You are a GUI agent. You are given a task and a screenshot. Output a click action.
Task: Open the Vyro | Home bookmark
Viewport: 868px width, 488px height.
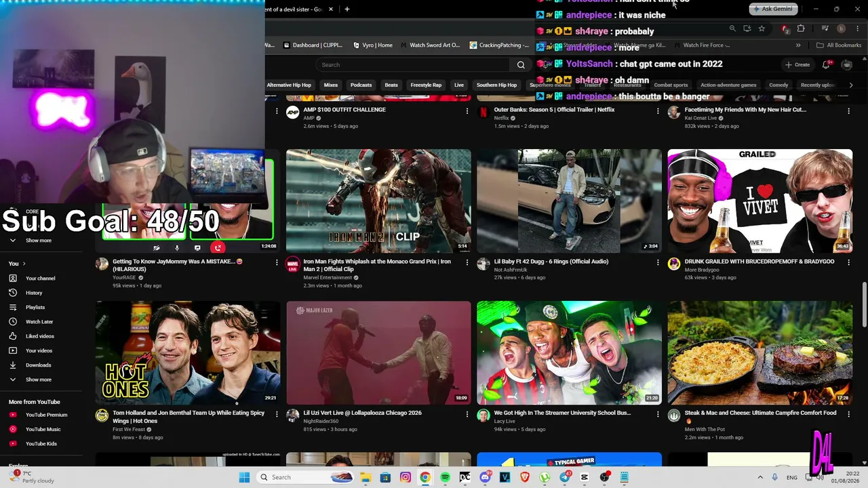(373, 45)
